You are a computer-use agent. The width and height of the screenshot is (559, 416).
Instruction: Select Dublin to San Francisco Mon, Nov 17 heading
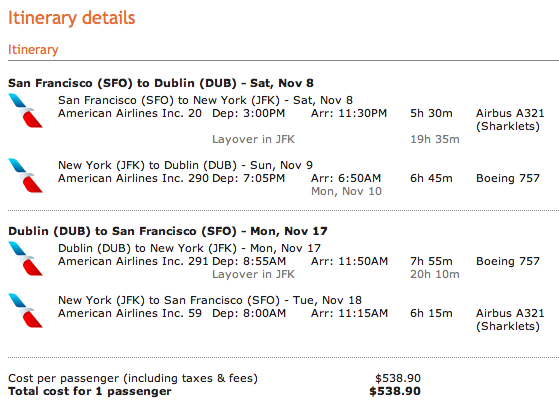pyautogui.click(x=168, y=231)
